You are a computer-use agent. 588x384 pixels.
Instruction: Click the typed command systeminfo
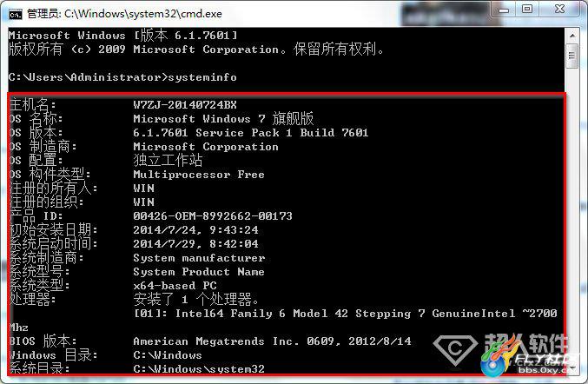(202, 77)
